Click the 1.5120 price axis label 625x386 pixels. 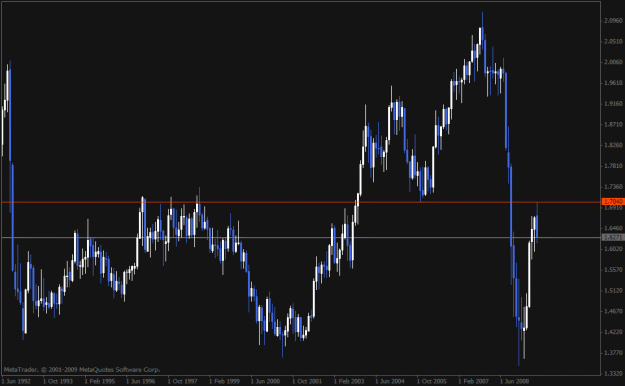tap(613, 290)
